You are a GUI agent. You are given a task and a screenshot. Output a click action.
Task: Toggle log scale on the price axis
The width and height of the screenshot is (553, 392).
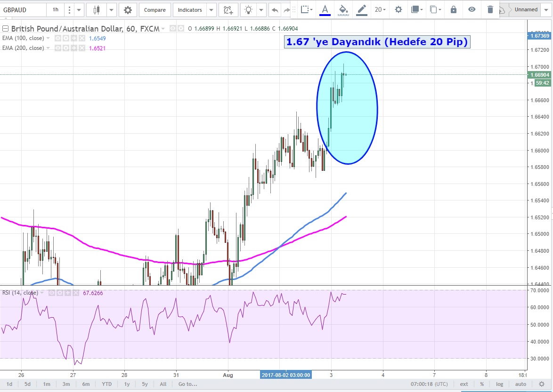[x=499, y=384]
